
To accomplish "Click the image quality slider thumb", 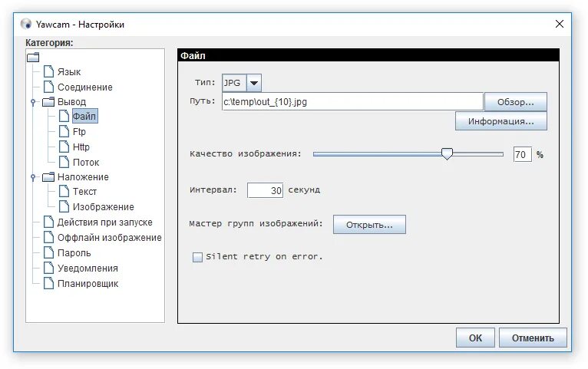I will point(447,153).
